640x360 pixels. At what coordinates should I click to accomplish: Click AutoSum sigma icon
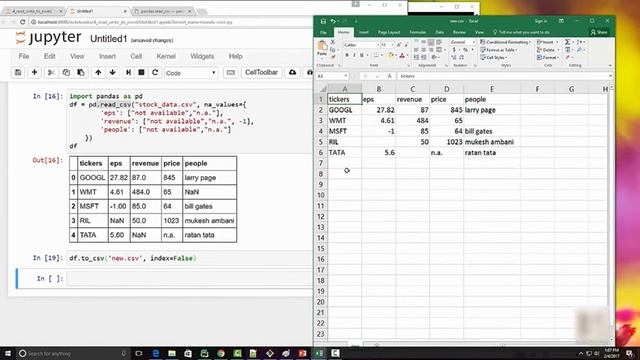point(567,42)
